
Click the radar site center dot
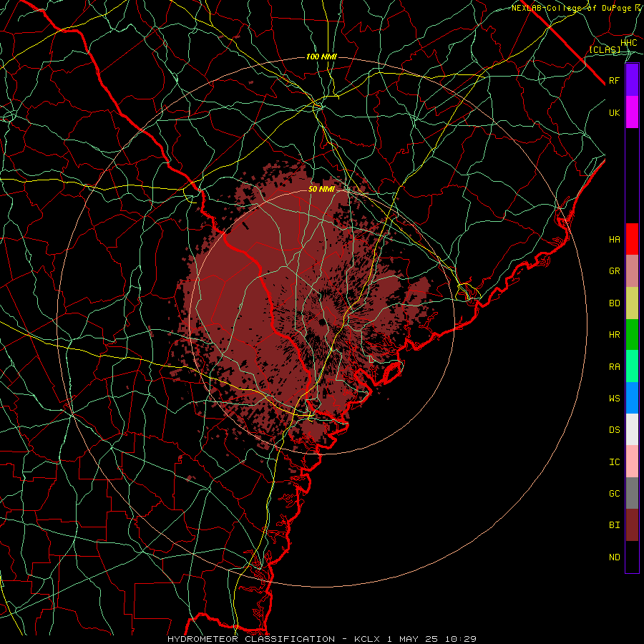322,322
